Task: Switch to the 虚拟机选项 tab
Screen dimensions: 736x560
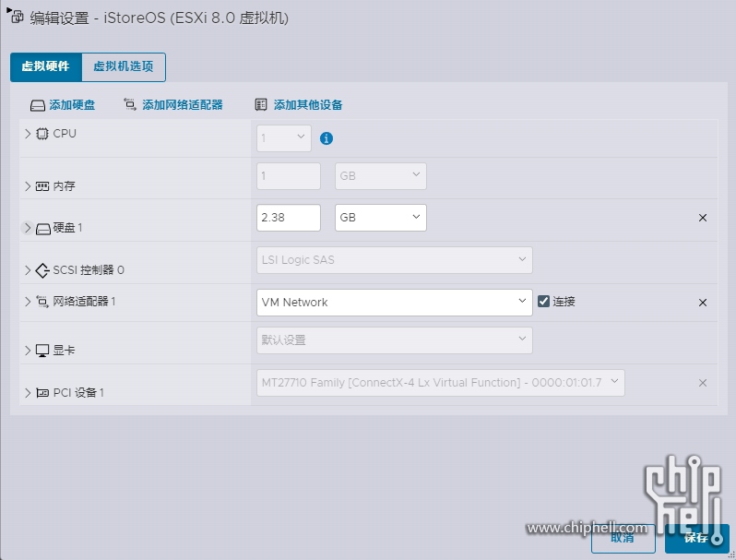Action: pos(124,67)
